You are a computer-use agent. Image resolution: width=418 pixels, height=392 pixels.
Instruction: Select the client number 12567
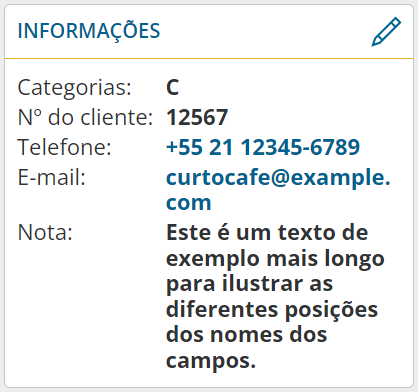tap(197, 117)
